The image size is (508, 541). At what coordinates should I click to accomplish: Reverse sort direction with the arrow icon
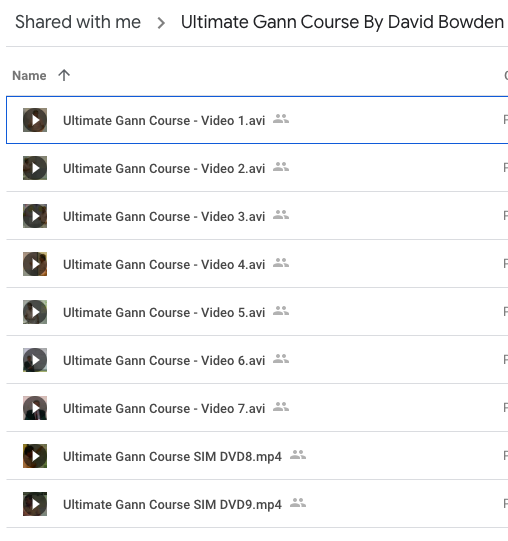click(x=64, y=75)
